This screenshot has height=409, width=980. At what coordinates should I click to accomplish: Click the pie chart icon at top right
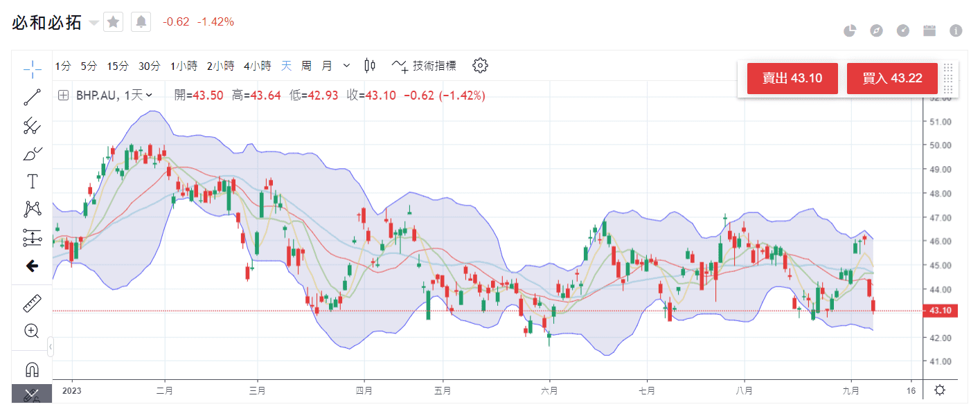850,30
